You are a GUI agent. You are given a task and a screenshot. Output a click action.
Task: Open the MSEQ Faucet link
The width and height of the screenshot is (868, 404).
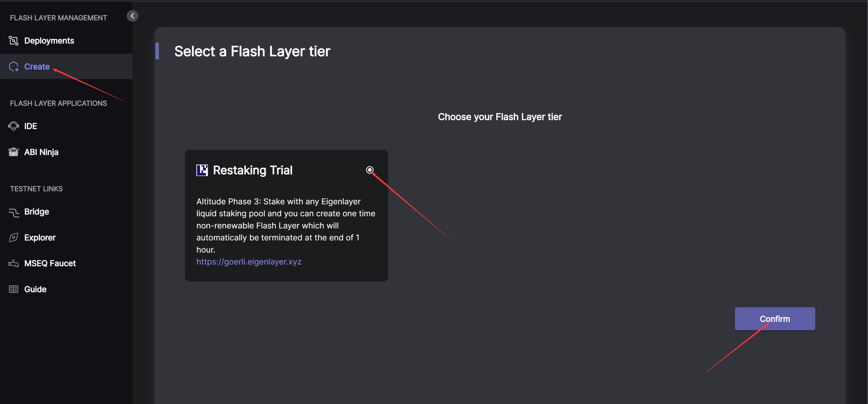click(x=66, y=263)
